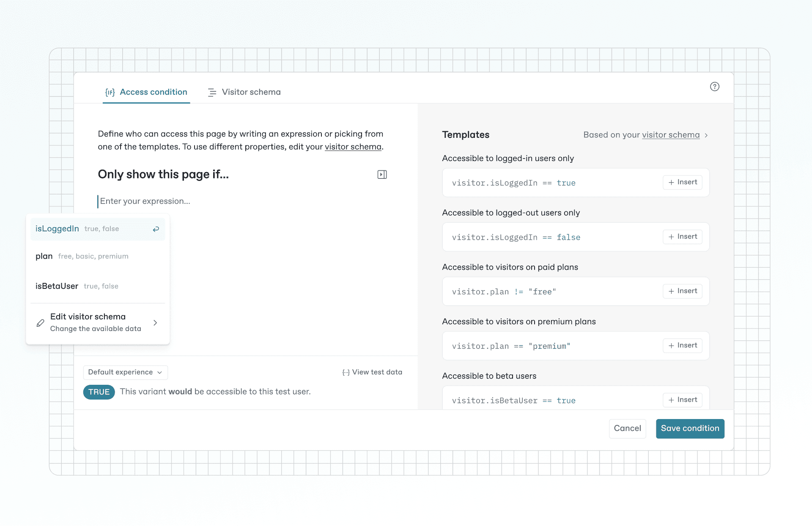The image size is (812, 526).
Task: Open the visitor schema link in description
Action: (x=353, y=147)
